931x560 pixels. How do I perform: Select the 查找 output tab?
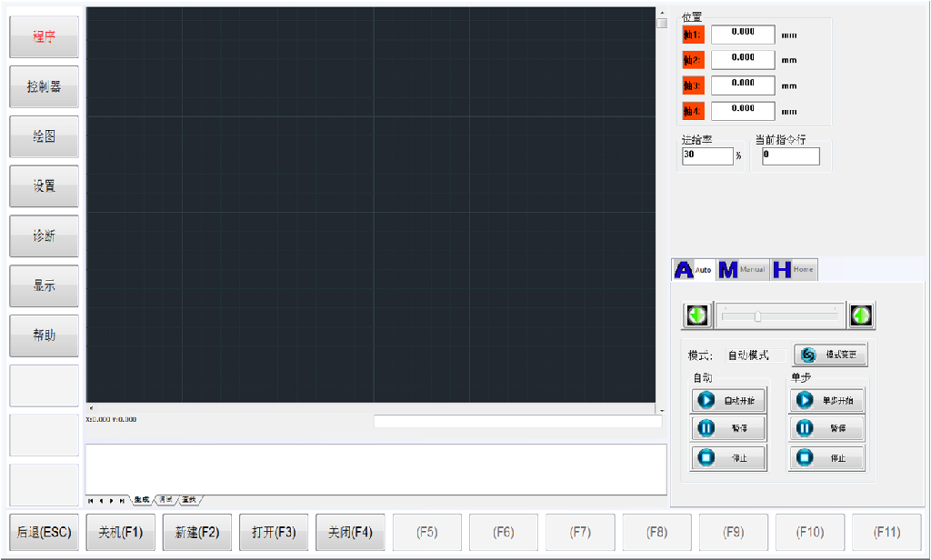189,500
